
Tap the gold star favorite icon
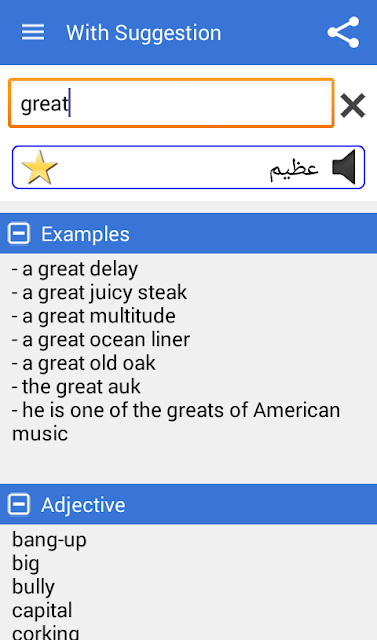point(39,167)
